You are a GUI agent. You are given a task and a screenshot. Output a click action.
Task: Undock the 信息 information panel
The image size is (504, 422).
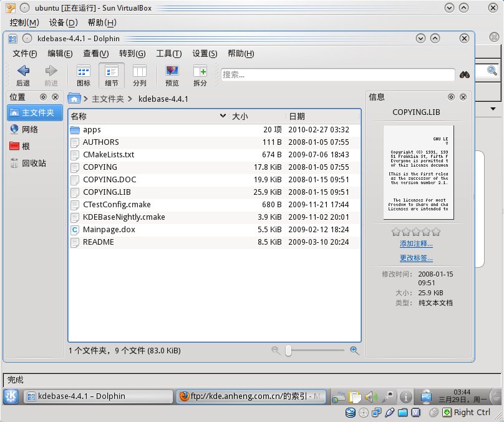(x=451, y=97)
